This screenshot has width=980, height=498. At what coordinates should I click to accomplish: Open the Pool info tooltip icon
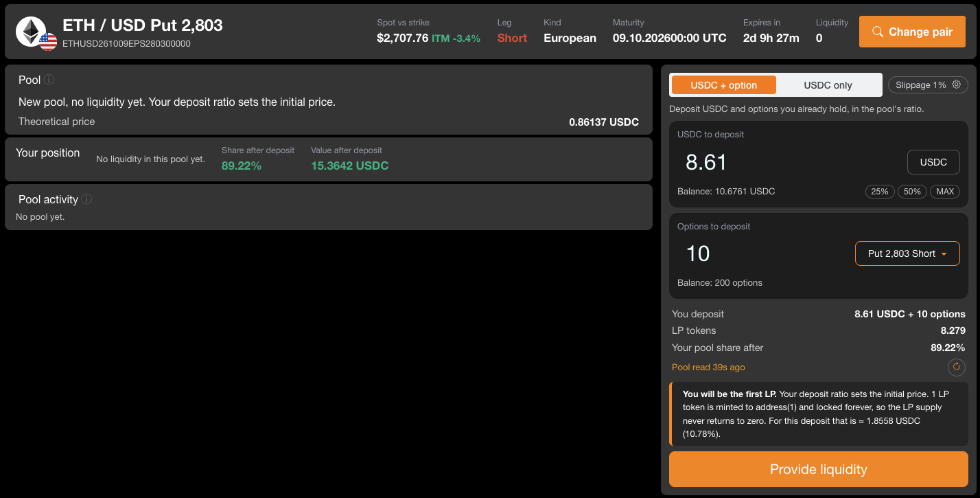(49, 80)
